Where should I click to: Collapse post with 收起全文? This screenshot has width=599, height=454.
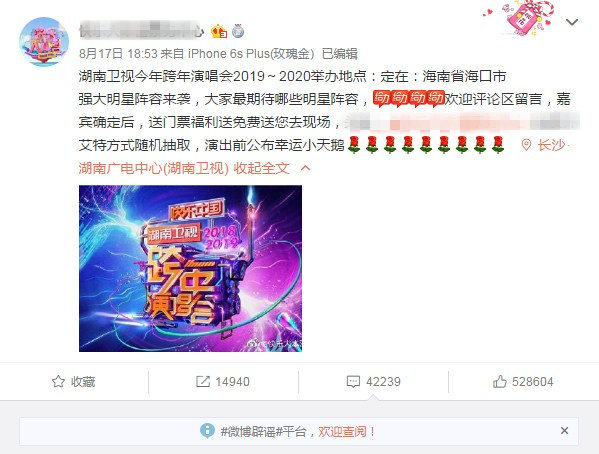262,168
